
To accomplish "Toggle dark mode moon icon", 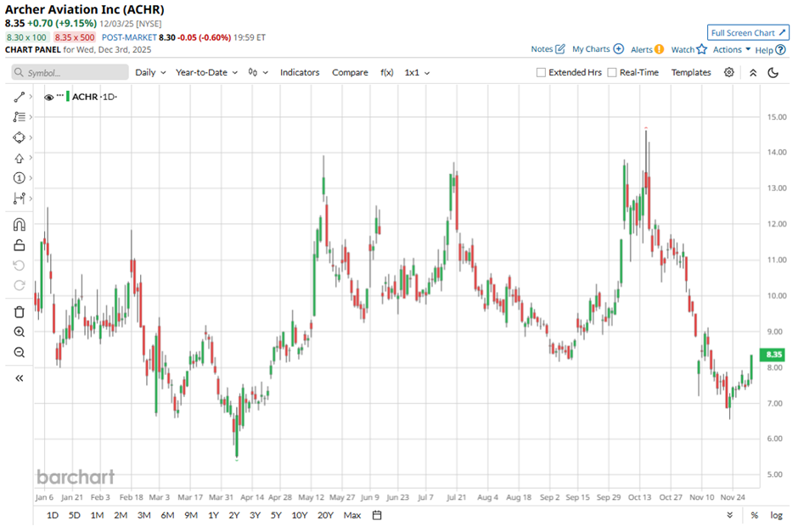I will (x=773, y=73).
